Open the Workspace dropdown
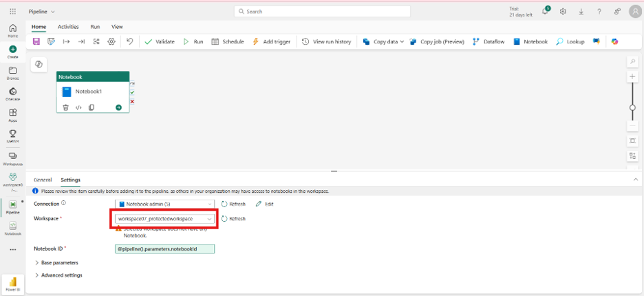644x296 pixels. click(x=164, y=219)
